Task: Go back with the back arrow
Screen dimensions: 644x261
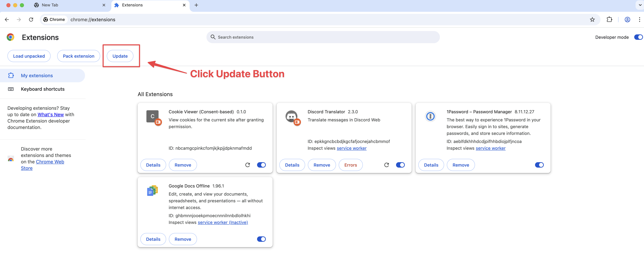Action: (7, 20)
